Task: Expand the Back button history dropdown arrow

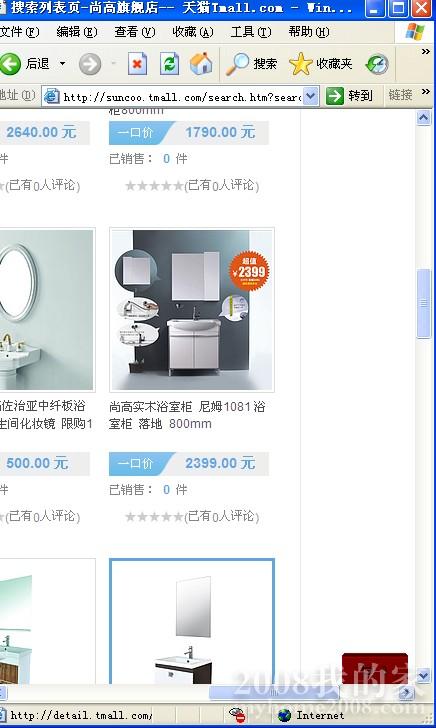Action: pos(62,63)
